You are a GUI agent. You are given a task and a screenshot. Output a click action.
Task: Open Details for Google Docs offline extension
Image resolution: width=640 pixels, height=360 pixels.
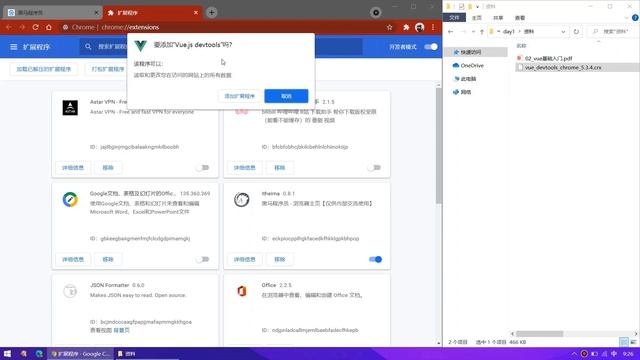point(73,259)
